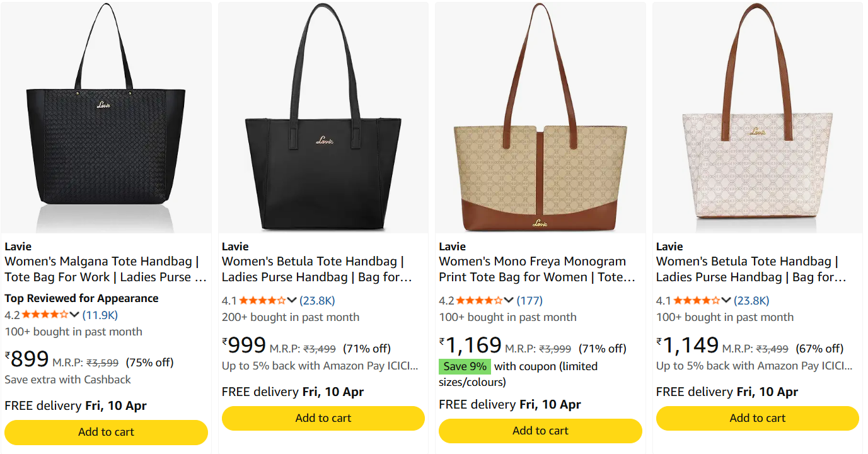Open the 11.9K reviews link
The height and width of the screenshot is (454, 868).
pos(100,314)
